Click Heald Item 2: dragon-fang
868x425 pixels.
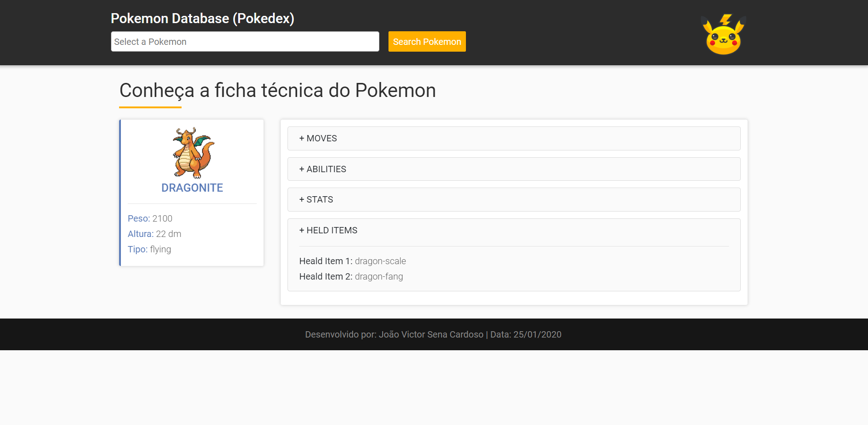[x=351, y=276]
